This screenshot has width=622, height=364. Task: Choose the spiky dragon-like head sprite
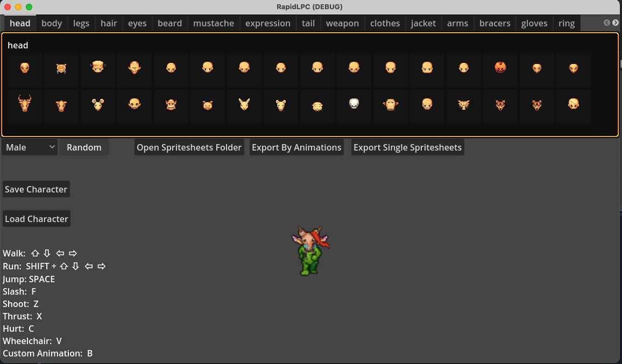pyautogui.click(x=464, y=105)
